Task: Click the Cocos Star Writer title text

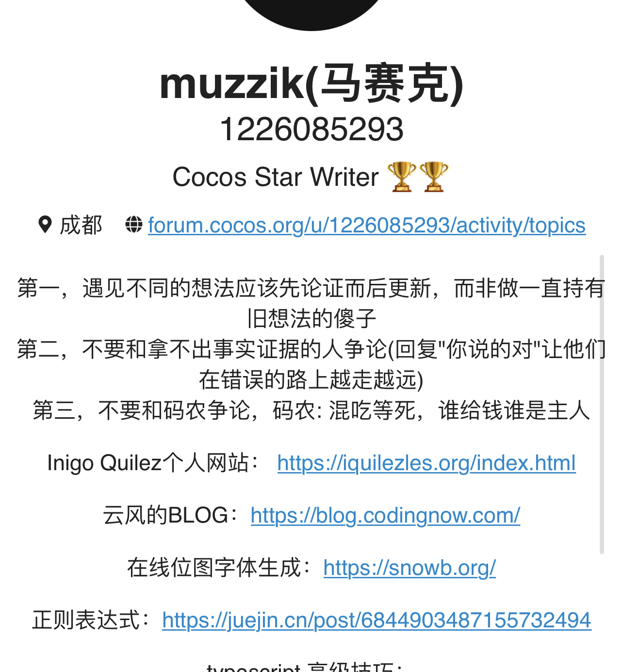Action: [276, 177]
